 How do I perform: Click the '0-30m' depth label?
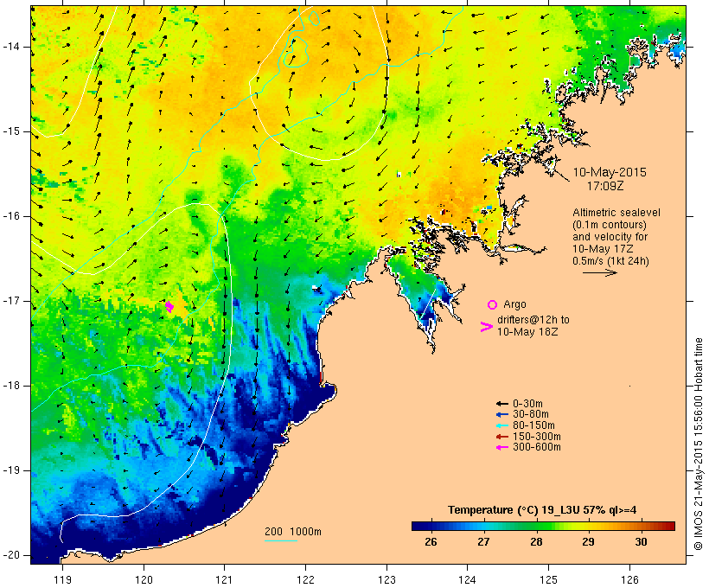coord(527,404)
